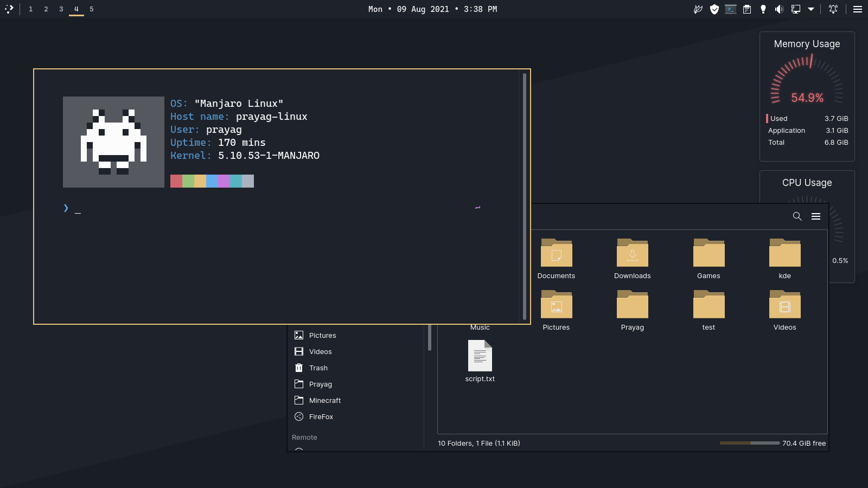Click the CPU Usage widget title
The image size is (868, 488).
[807, 183]
